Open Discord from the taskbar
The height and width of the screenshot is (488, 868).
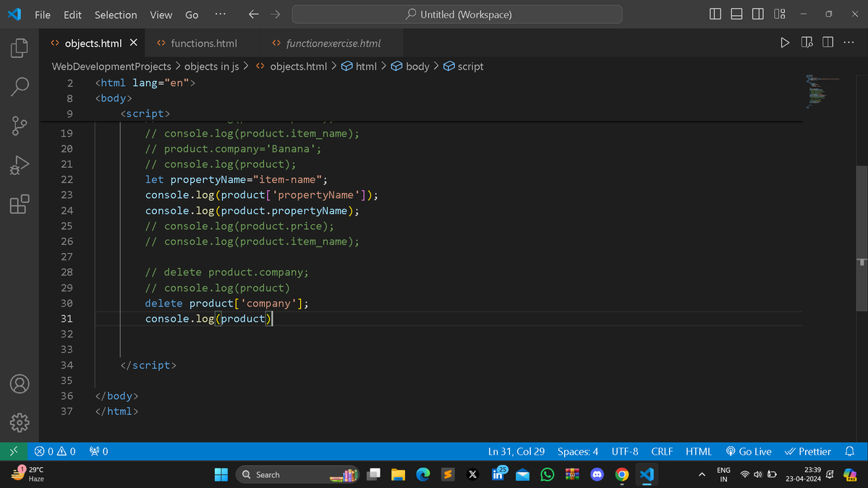coord(597,474)
